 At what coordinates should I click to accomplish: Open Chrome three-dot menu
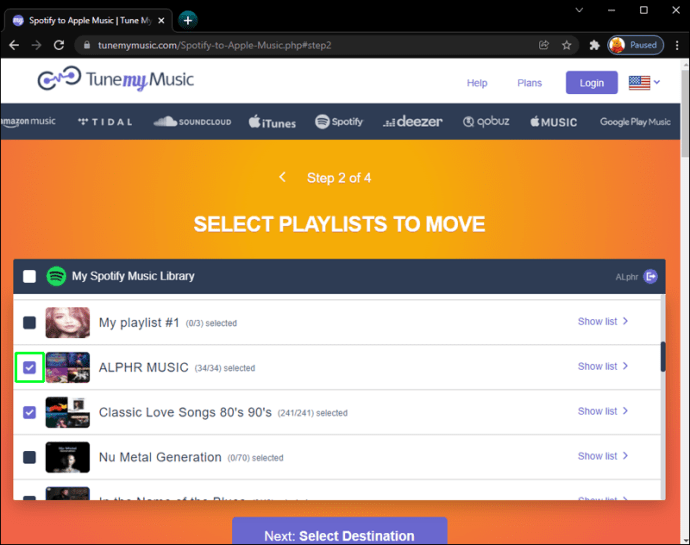[x=677, y=45]
